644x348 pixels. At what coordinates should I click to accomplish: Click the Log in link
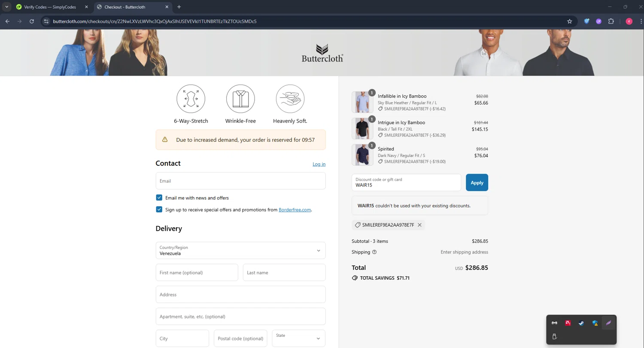[319, 164]
